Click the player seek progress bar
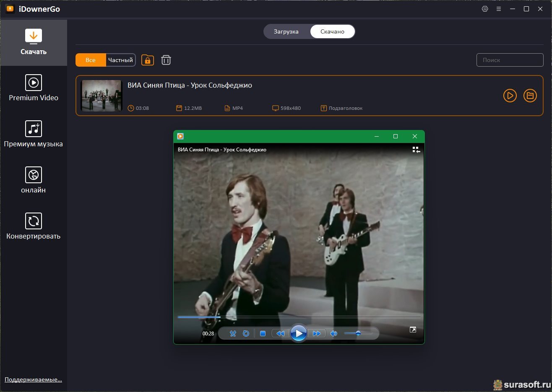 (x=299, y=317)
